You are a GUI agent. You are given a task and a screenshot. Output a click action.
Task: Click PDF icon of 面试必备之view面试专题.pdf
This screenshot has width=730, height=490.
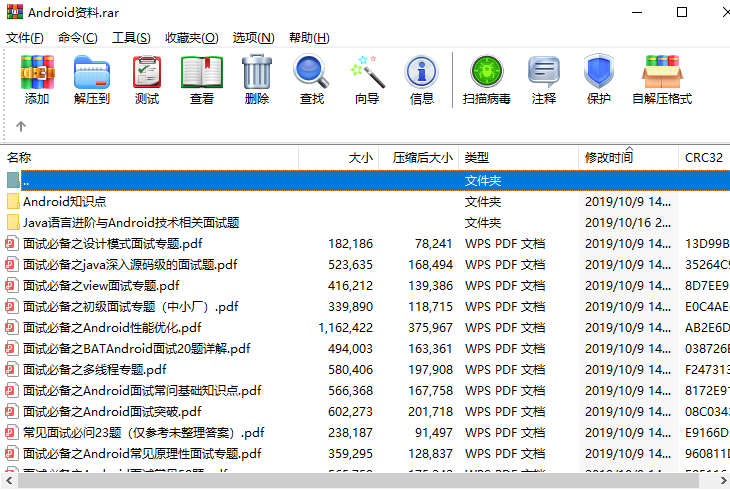12,286
